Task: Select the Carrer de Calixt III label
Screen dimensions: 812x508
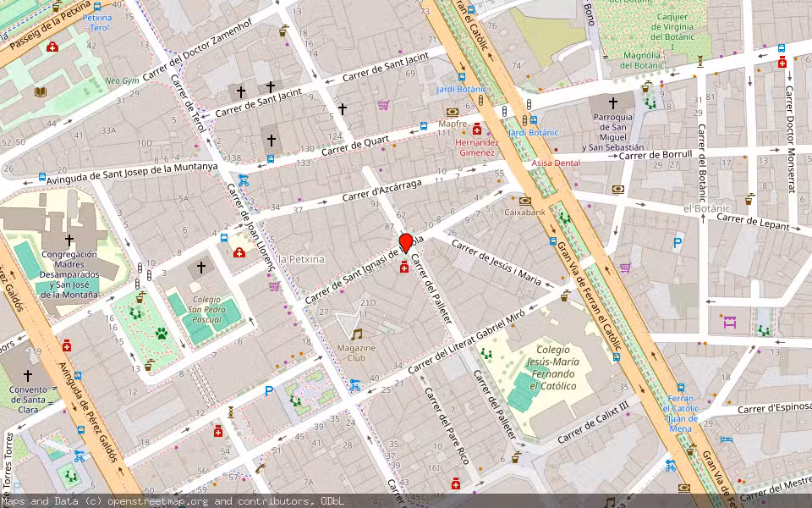Action: pyautogui.click(x=593, y=422)
